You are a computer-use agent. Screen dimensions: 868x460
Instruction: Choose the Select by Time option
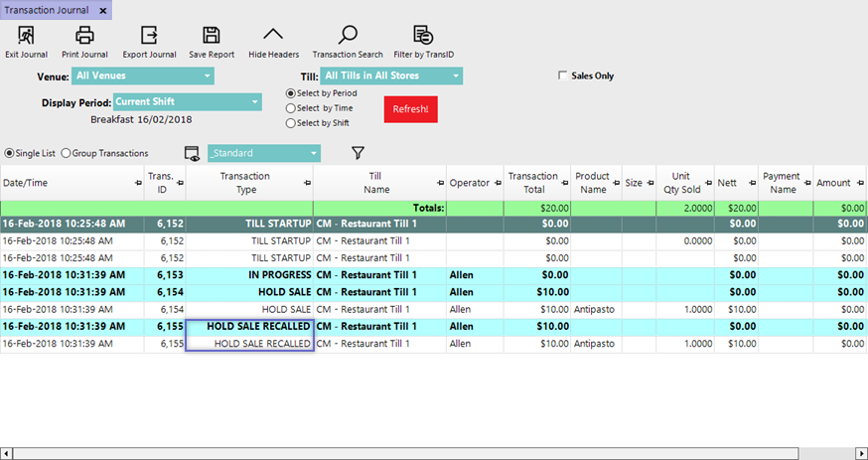tap(291, 108)
